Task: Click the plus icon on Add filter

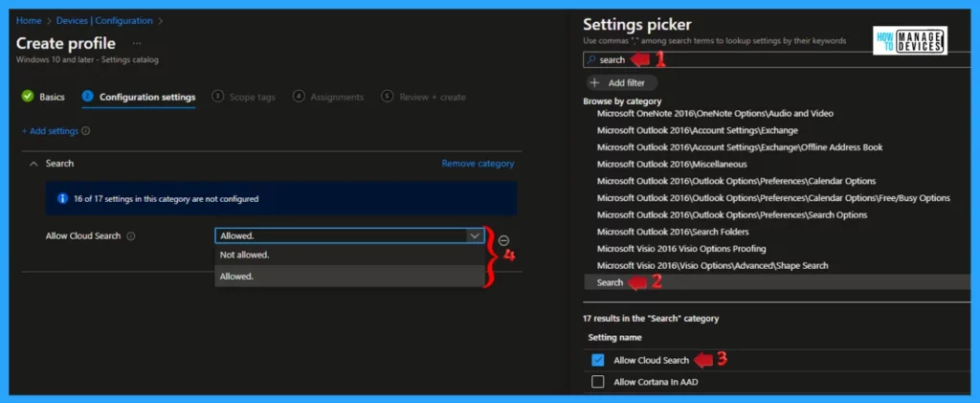Action: [594, 83]
